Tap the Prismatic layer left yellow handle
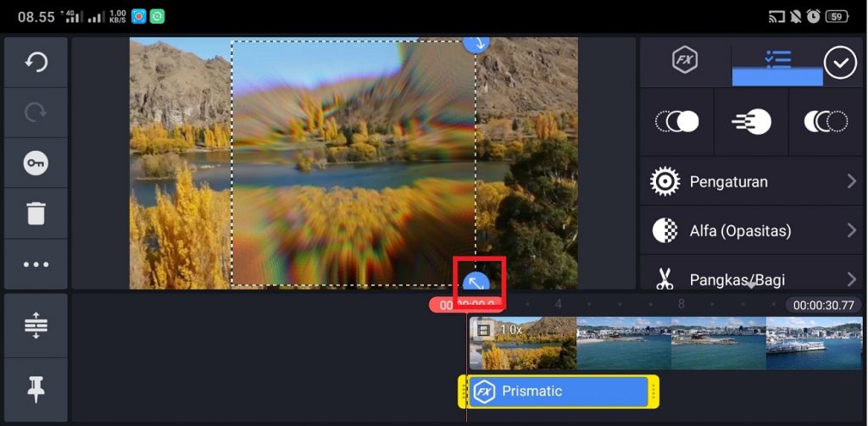868x426 pixels. pyautogui.click(x=464, y=391)
